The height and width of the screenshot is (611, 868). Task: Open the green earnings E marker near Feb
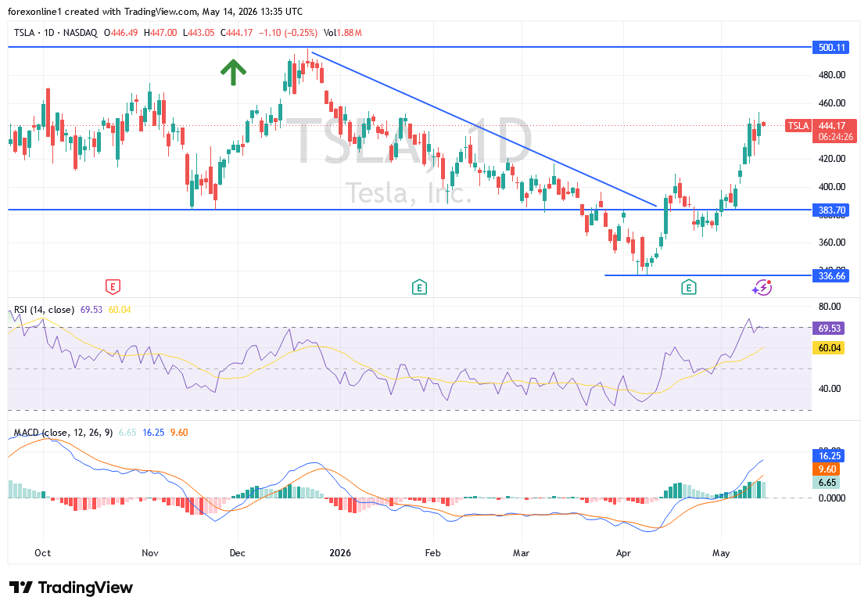click(419, 287)
